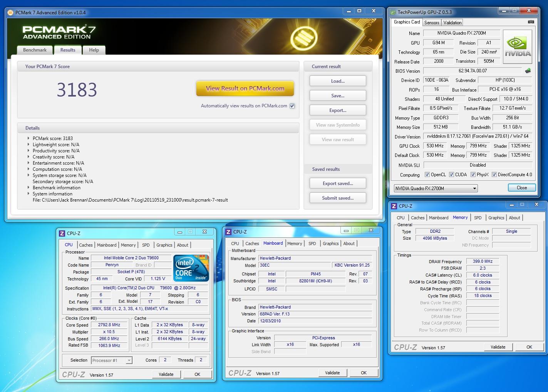
Task: Click the PM45 chipset value
Action: (x=315, y=274)
